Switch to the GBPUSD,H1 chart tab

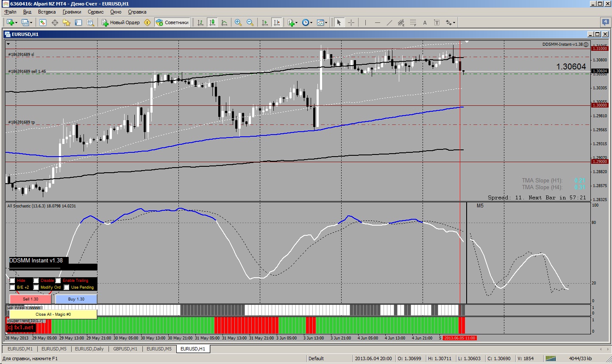(125, 349)
